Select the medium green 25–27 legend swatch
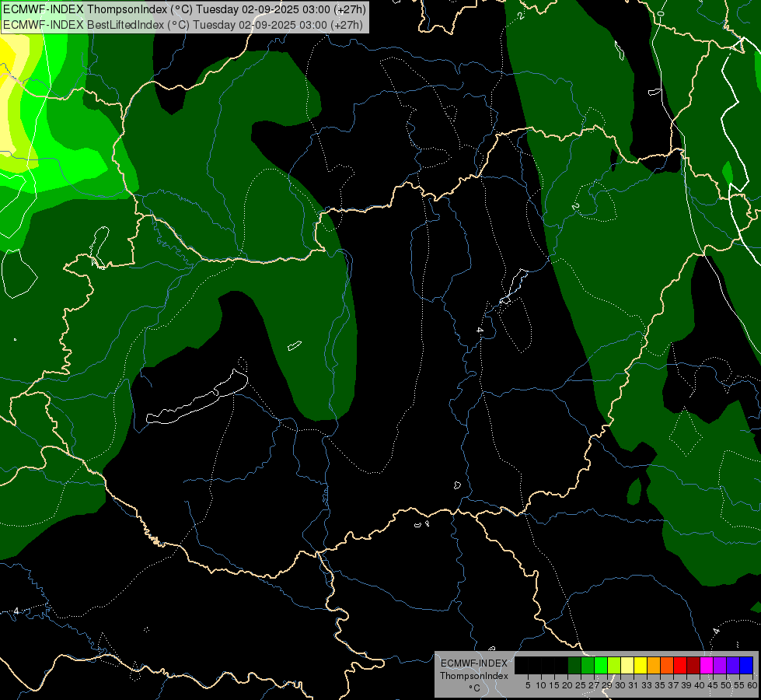Screen dimensions: 761x700 tap(588, 665)
